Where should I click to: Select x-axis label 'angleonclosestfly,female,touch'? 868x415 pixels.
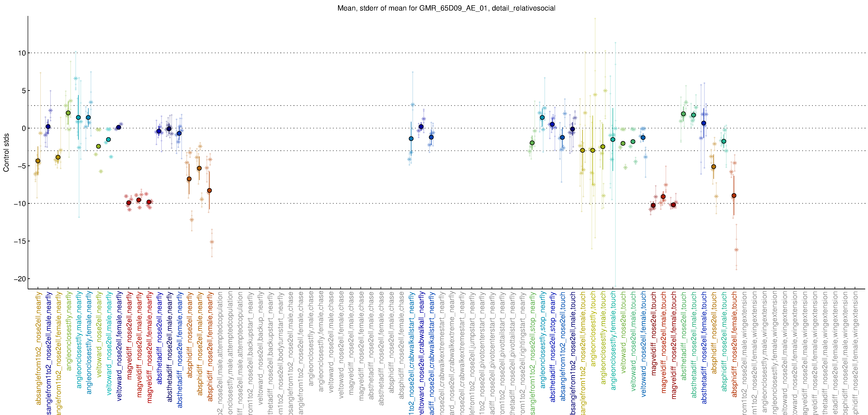click(x=614, y=341)
